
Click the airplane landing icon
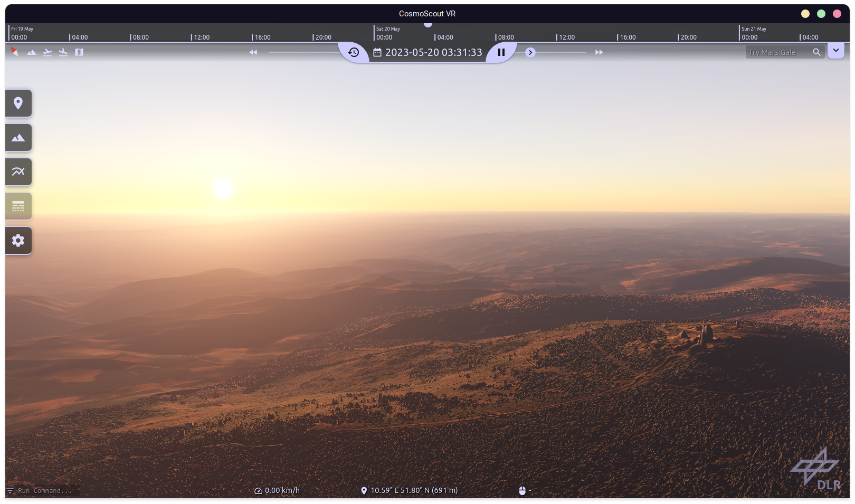[x=63, y=52]
